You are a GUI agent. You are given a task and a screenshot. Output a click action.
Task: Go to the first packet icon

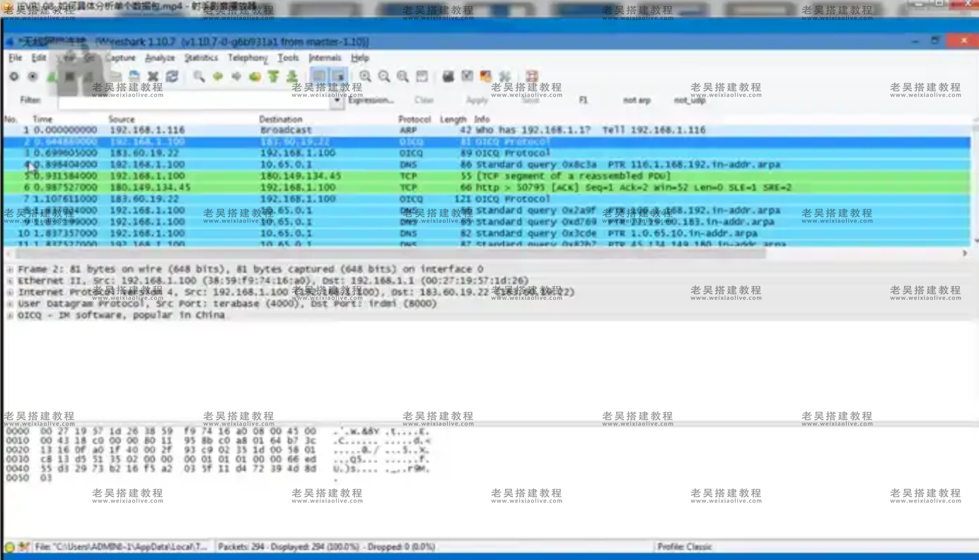click(273, 76)
